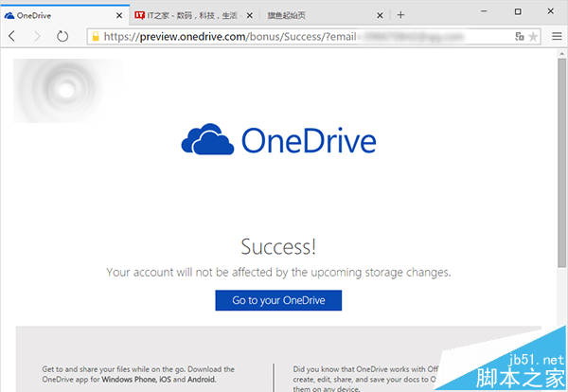Viewport: 568px width, 392px height.
Task: Minimize the browser window
Action: pos(484,11)
